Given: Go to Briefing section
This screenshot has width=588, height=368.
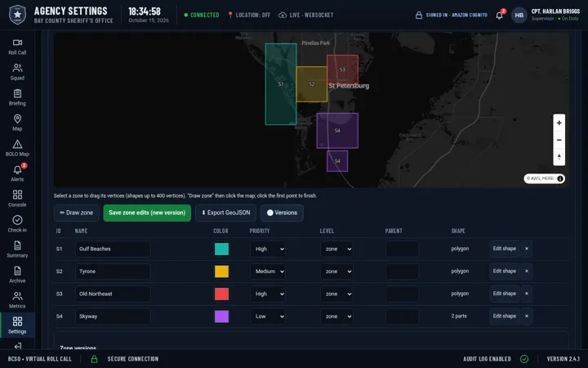Looking at the screenshot, I should click(x=17, y=97).
